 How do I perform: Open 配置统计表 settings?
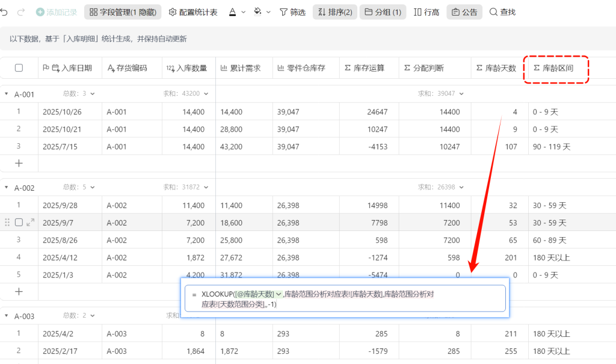193,12
